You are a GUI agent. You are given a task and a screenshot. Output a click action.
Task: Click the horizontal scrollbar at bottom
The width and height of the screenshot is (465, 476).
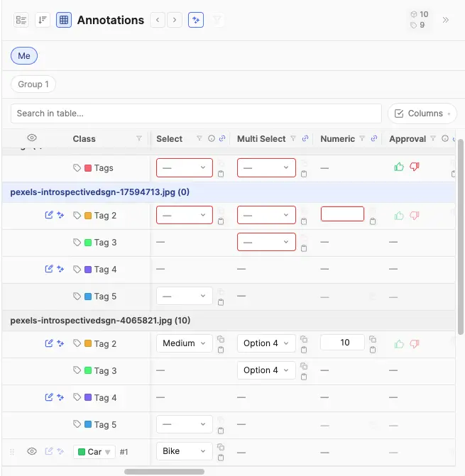[164, 472]
